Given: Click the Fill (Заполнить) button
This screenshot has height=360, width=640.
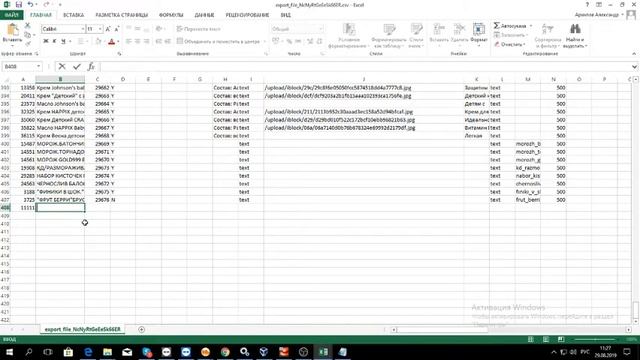Looking at the screenshot, I should point(511,35).
